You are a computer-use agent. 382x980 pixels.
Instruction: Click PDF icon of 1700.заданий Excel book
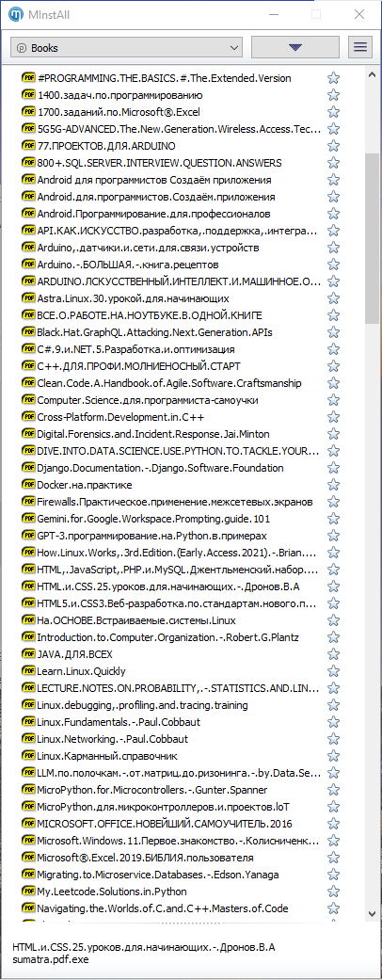point(28,111)
